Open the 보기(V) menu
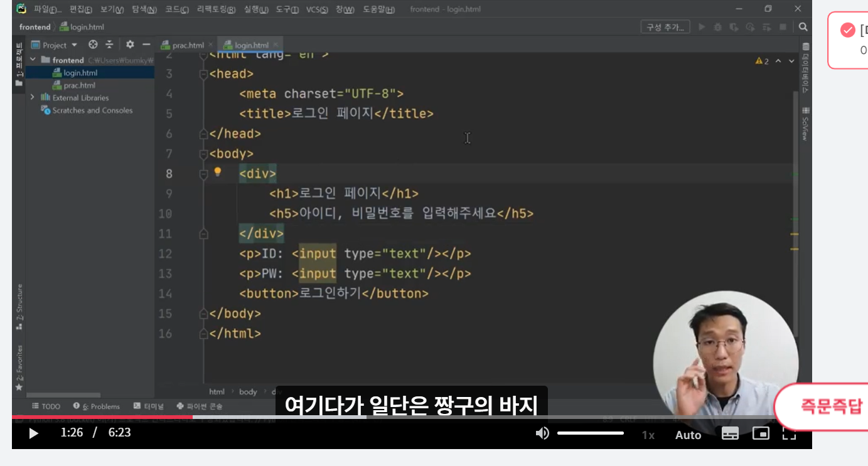Image resolution: width=868 pixels, height=466 pixels. (113, 9)
